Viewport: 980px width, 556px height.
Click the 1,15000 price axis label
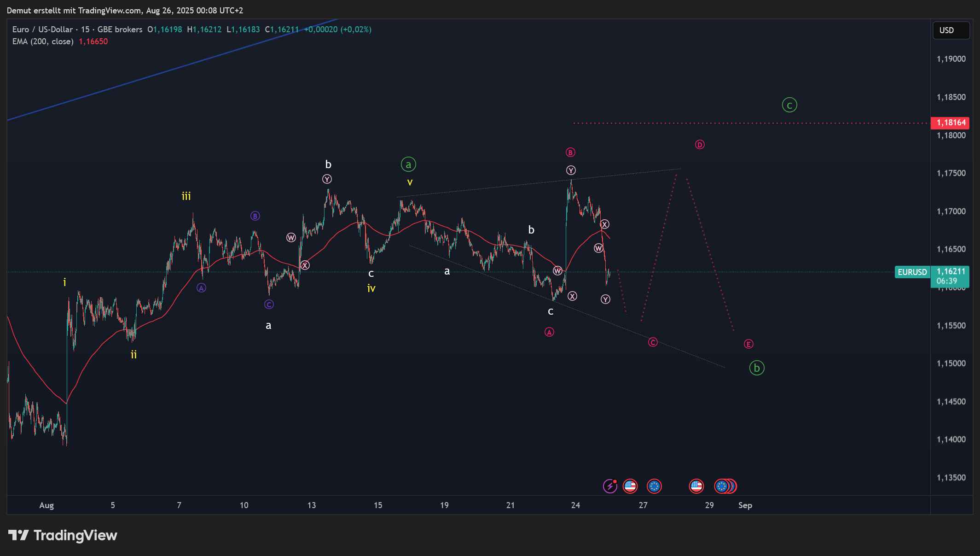[x=951, y=363]
